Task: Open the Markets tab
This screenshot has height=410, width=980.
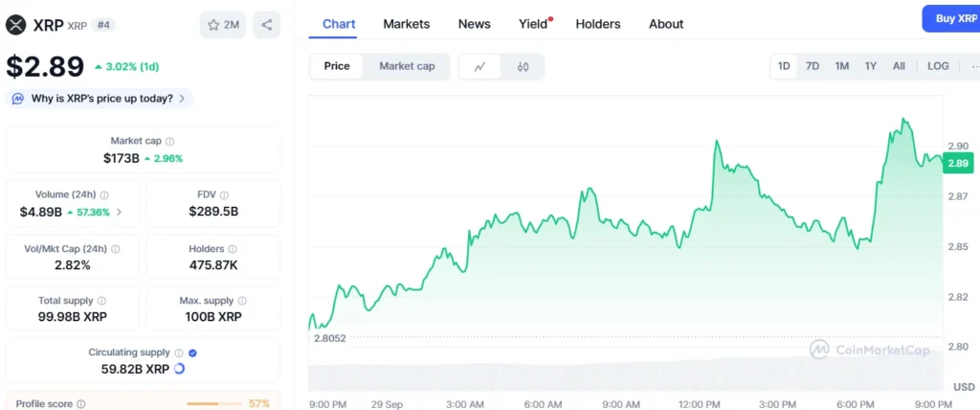Action: point(406,24)
